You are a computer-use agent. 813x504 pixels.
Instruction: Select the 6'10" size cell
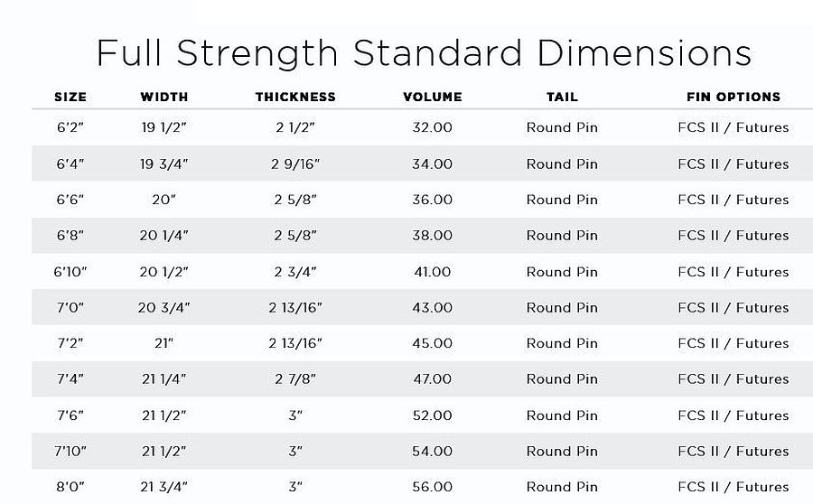(70, 272)
